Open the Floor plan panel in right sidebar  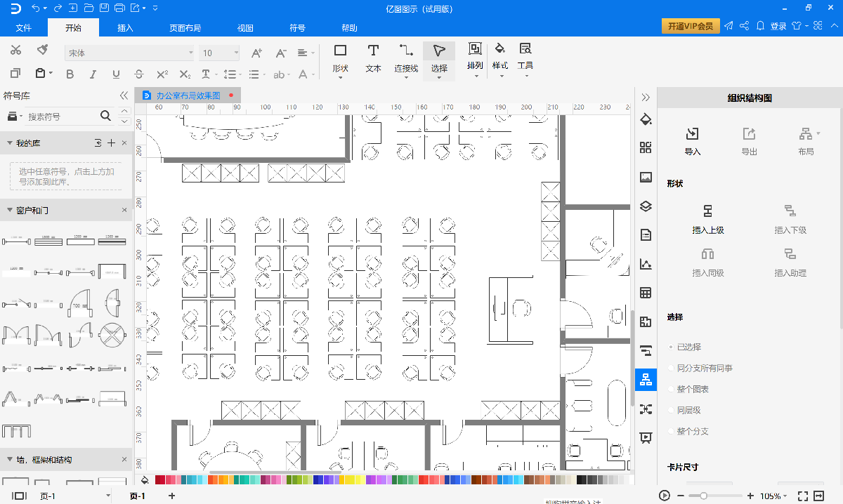click(646, 321)
